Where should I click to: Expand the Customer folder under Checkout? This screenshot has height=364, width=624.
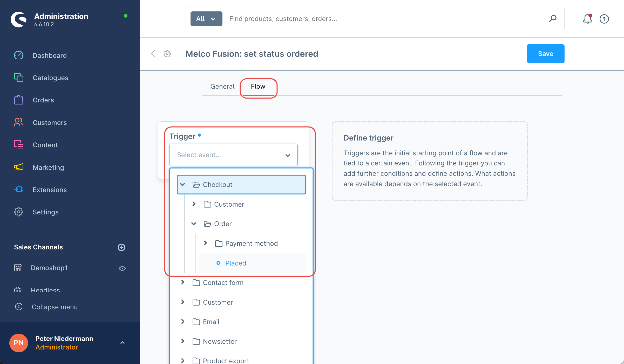point(194,204)
